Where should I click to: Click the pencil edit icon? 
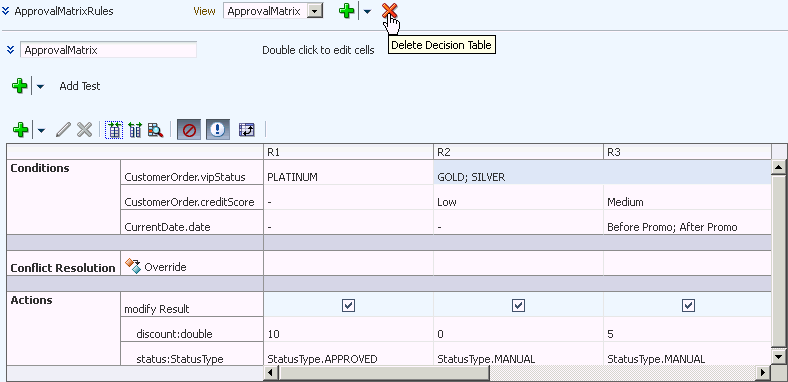(x=63, y=131)
